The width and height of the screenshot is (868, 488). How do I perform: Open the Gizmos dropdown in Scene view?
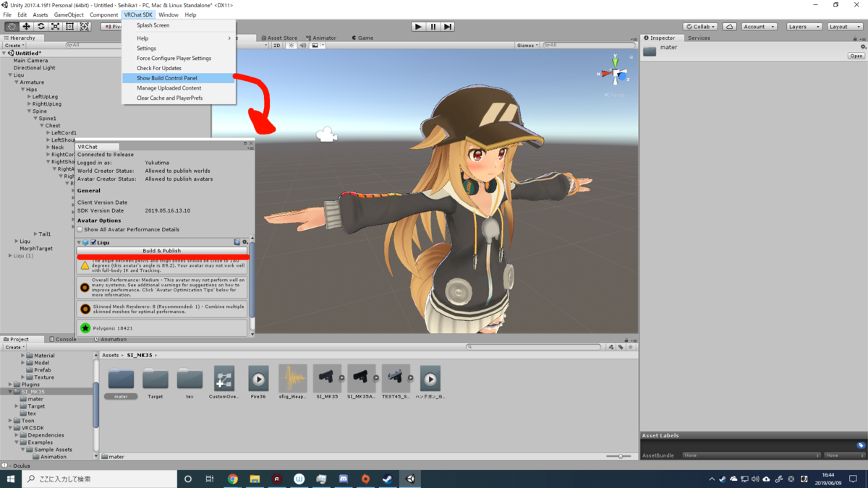pos(527,45)
